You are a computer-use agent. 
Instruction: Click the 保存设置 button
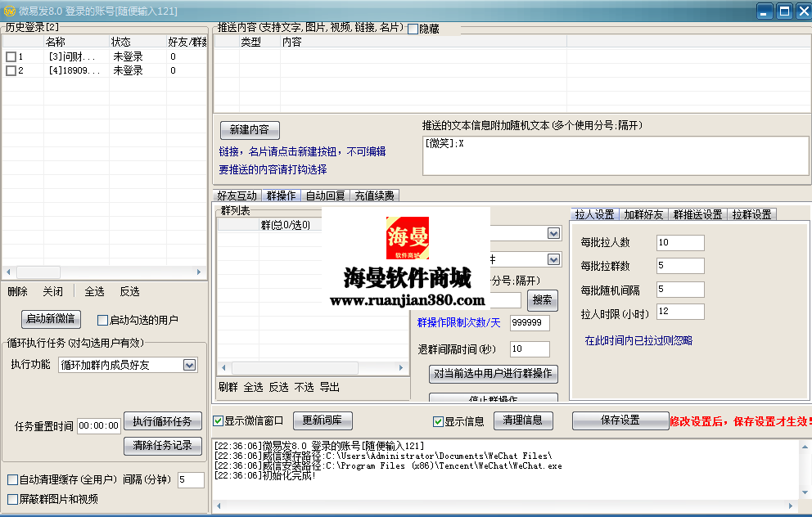[x=620, y=420]
